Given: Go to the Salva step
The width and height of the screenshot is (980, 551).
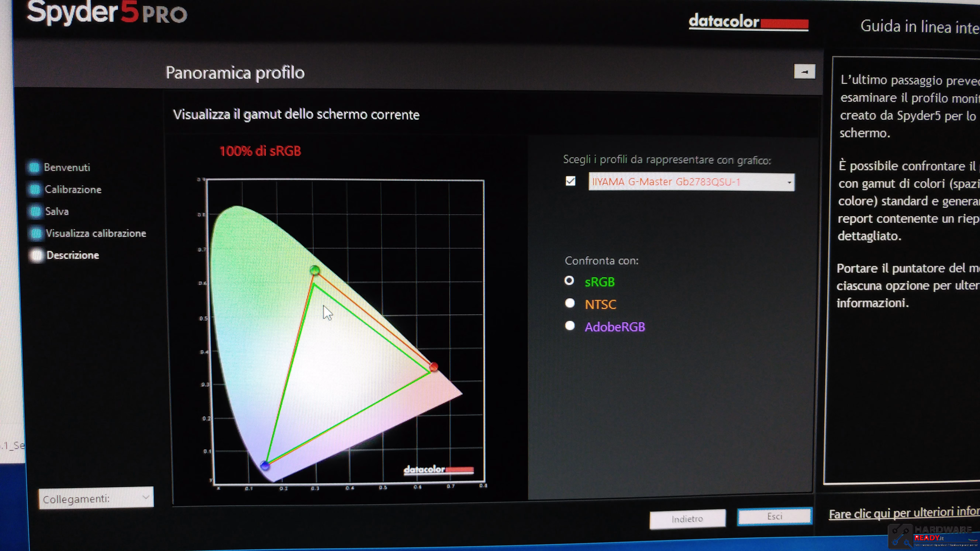Looking at the screenshot, I should click(57, 212).
